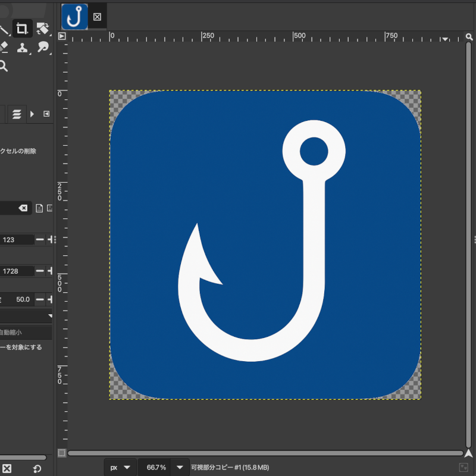Close the hook image tab
This screenshot has width=476, height=476.
coord(98,17)
